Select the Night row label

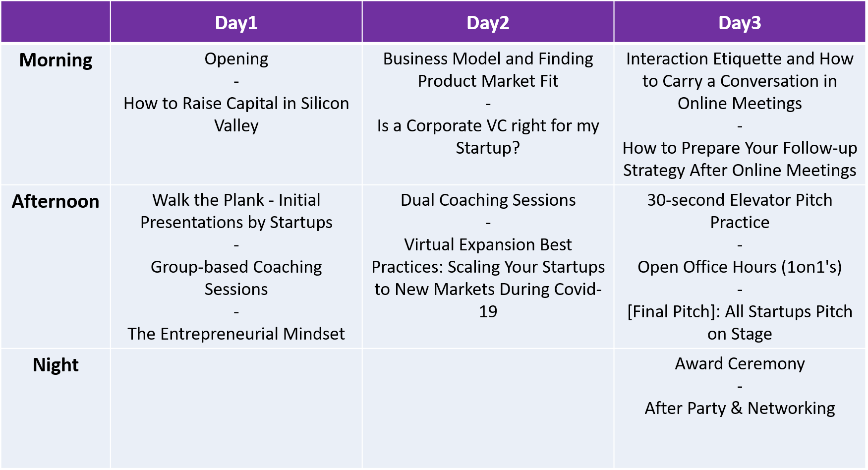[56, 365]
